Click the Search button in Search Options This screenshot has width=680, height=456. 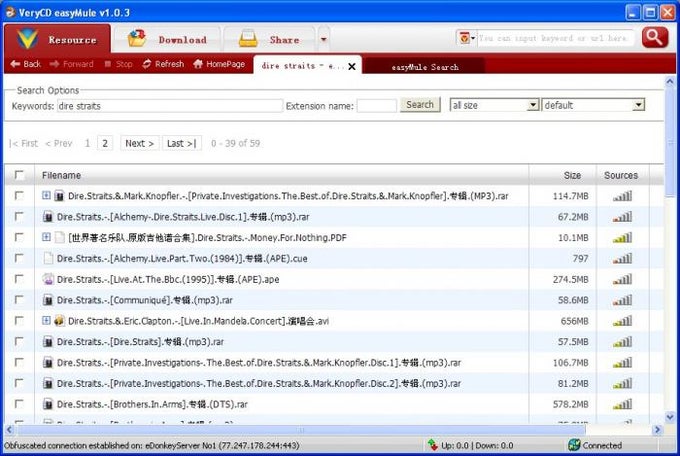(420, 105)
